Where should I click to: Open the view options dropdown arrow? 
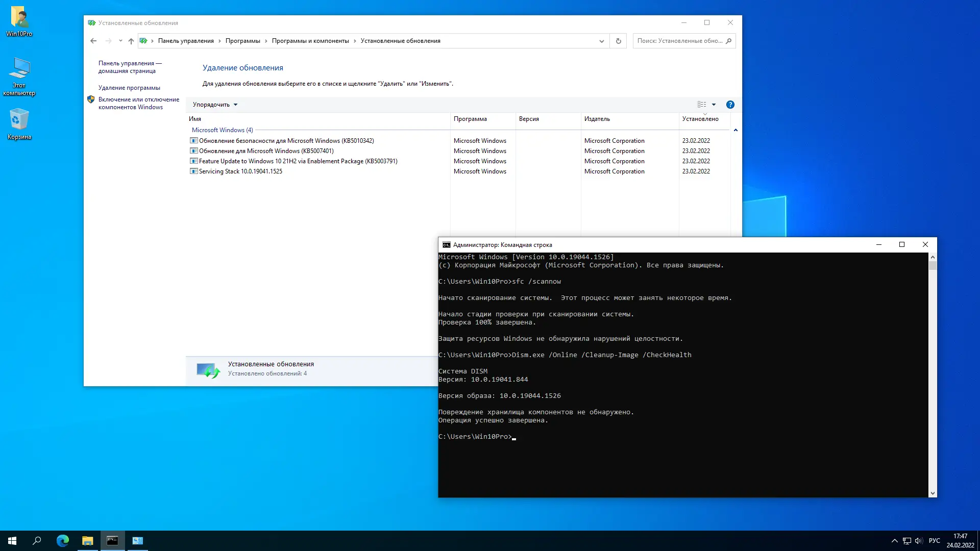(x=714, y=105)
